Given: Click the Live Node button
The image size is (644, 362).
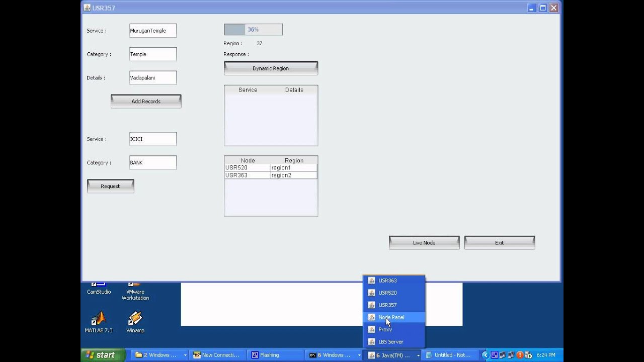Looking at the screenshot, I should (x=424, y=243).
